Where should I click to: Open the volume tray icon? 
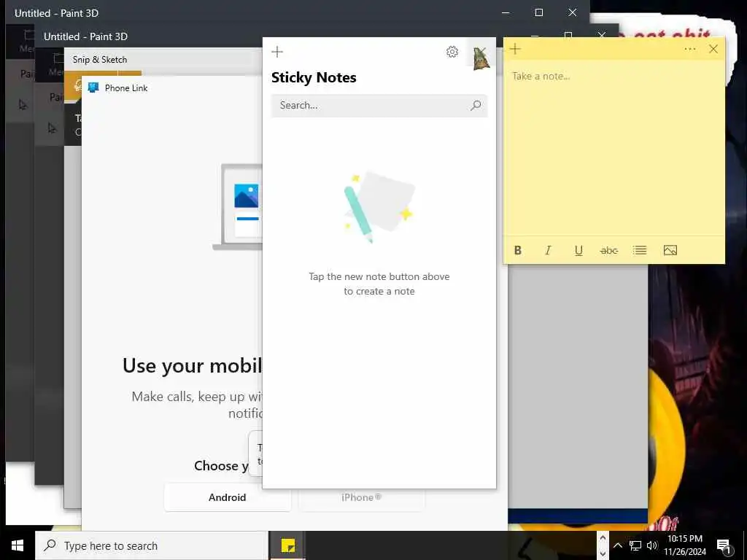pos(652,545)
